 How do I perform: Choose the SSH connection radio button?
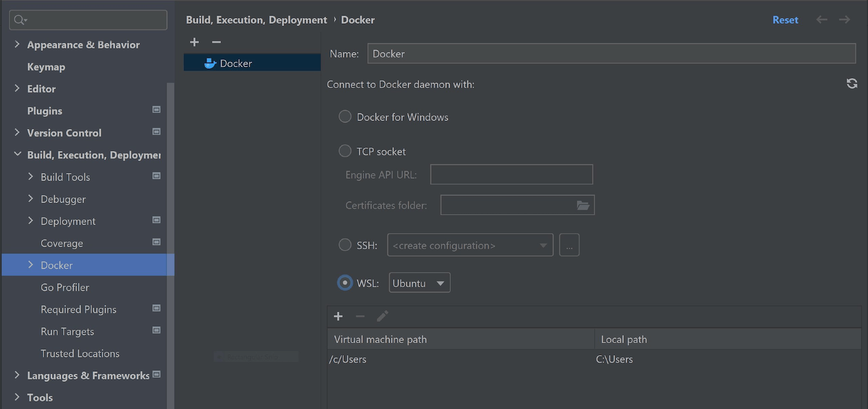pyautogui.click(x=345, y=245)
